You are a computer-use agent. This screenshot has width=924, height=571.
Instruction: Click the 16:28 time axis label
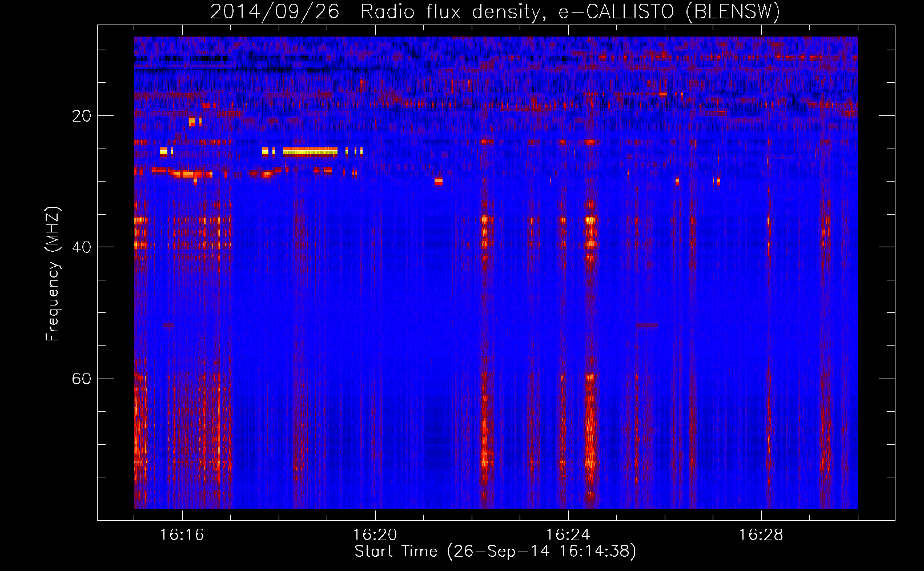click(x=761, y=535)
